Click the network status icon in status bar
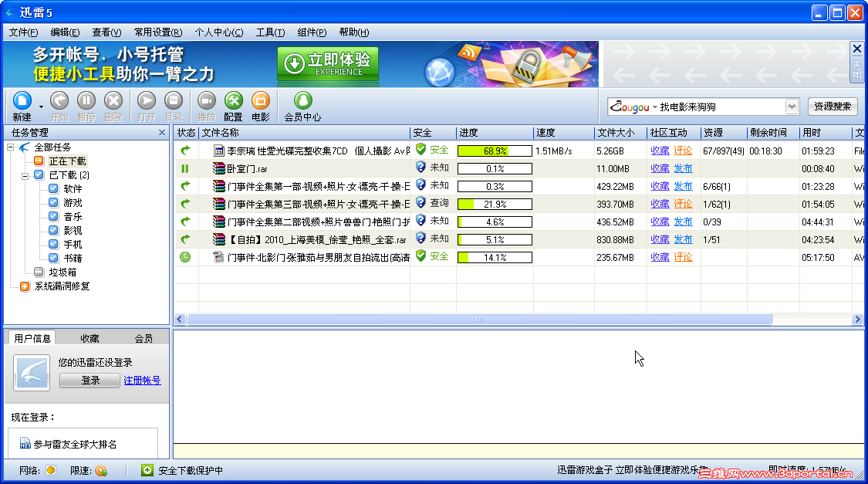Image resolution: width=868 pixels, height=484 pixels. point(51,470)
